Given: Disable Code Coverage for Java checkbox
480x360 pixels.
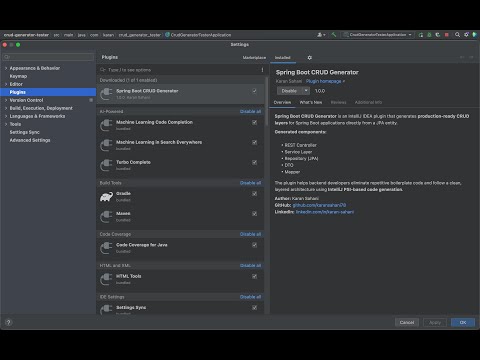Looking at the screenshot, I should 254,245.
